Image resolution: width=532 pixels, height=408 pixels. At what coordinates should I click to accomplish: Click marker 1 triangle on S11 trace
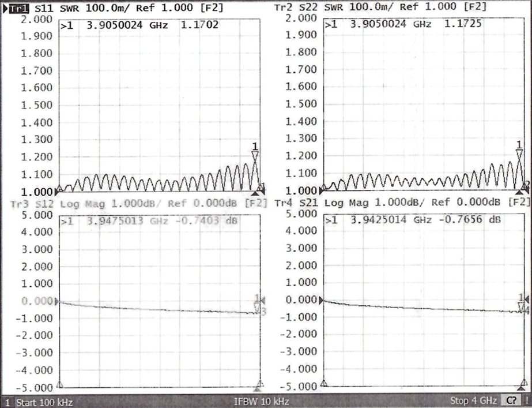point(255,155)
